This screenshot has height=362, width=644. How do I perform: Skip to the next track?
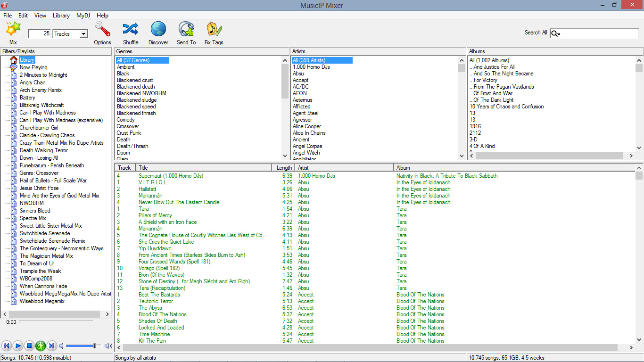pyautogui.click(x=52, y=346)
